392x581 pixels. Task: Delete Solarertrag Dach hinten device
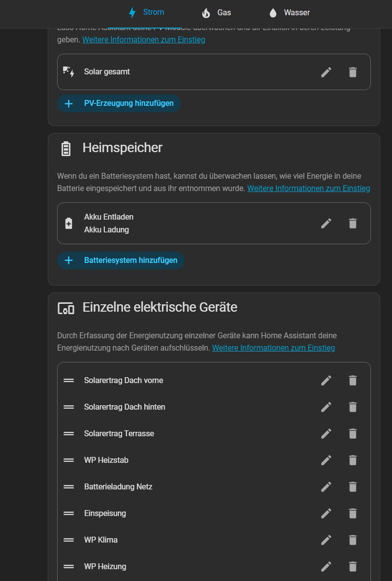pos(353,407)
